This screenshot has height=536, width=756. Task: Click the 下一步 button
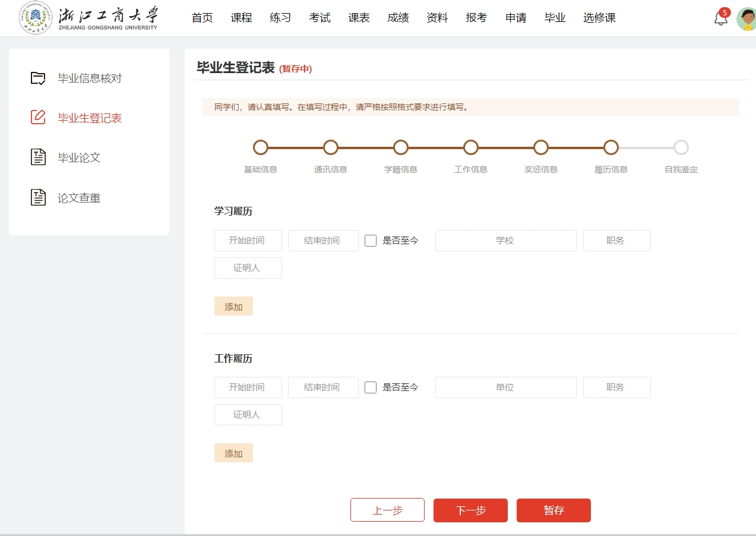coord(470,510)
